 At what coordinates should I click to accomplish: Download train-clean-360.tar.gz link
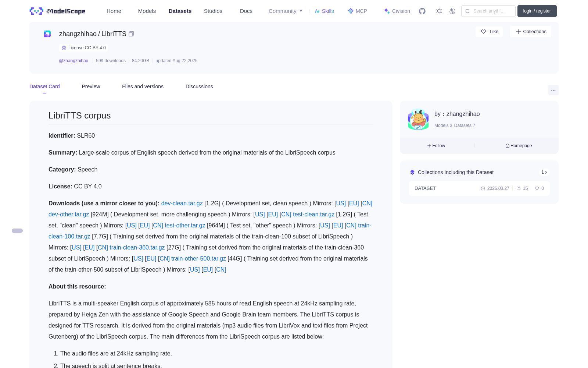(137, 248)
